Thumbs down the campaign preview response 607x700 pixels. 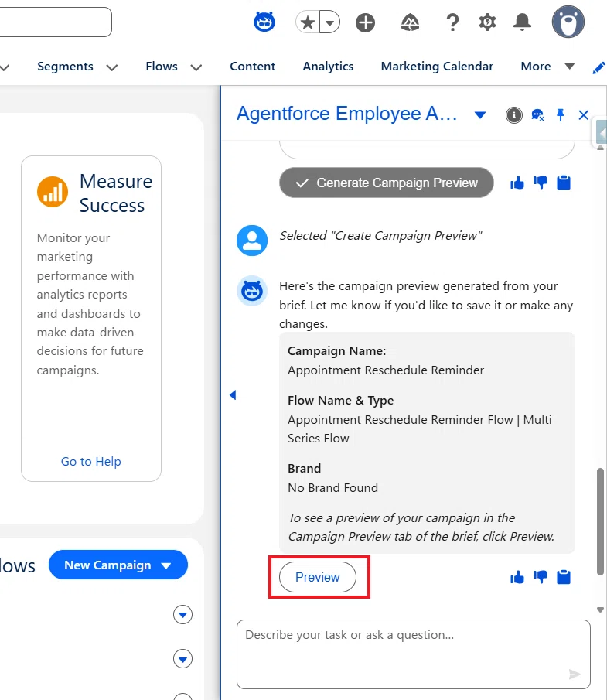[540, 577]
